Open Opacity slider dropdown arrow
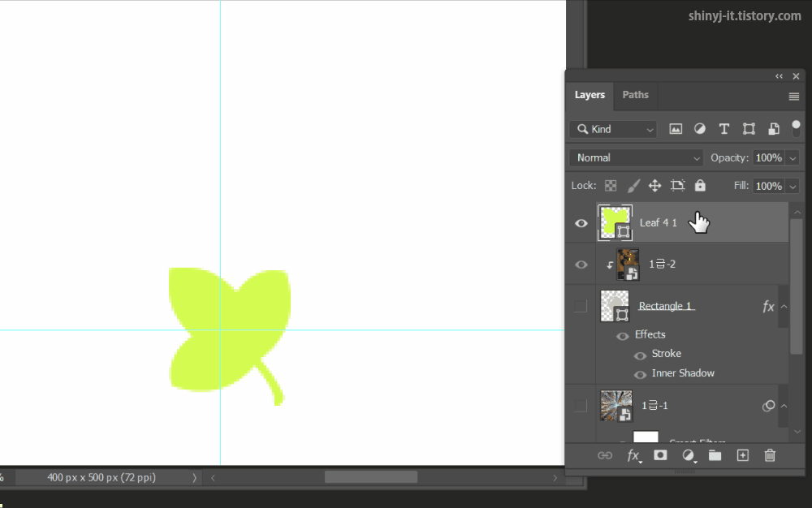812x508 pixels. coord(793,158)
